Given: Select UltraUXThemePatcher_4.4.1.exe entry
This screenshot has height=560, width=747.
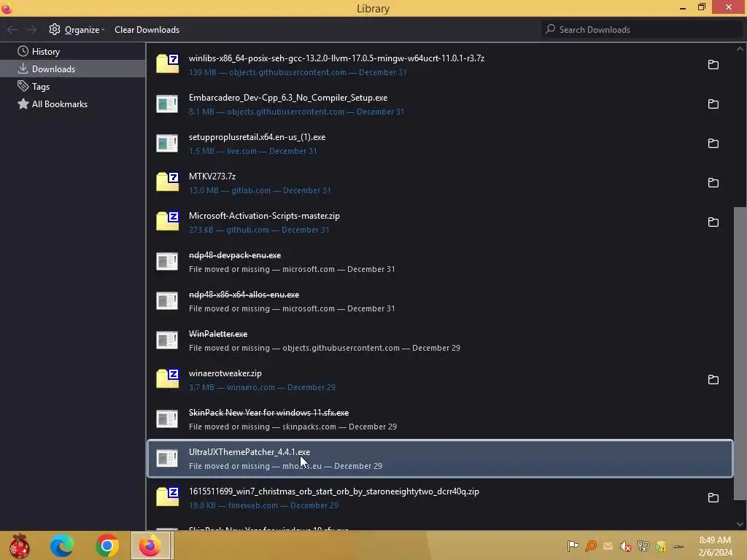Looking at the screenshot, I should tap(440, 459).
